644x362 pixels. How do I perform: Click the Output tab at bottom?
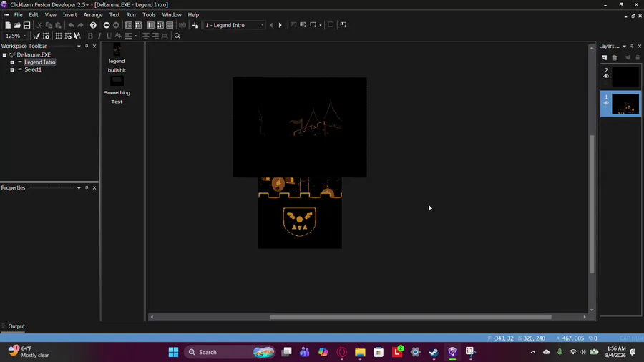point(16,326)
